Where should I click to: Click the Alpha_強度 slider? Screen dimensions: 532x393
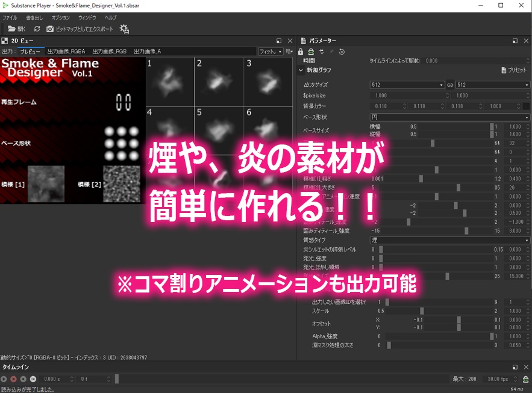point(440,336)
